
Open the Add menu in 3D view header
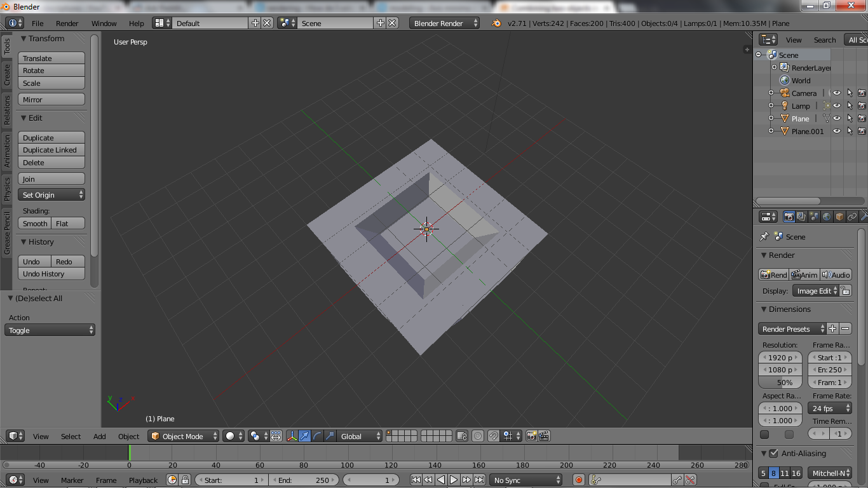click(100, 436)
